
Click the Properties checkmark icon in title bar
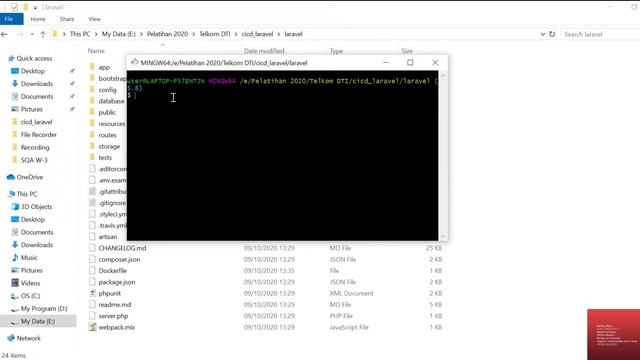click(15, 7)
